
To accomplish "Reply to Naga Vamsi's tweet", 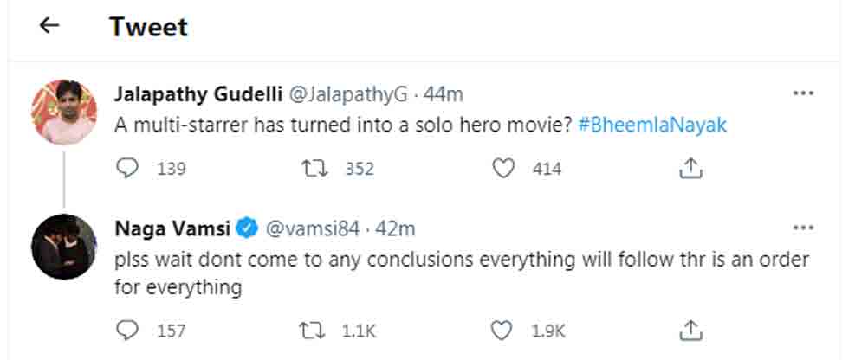I will [128, 330].
